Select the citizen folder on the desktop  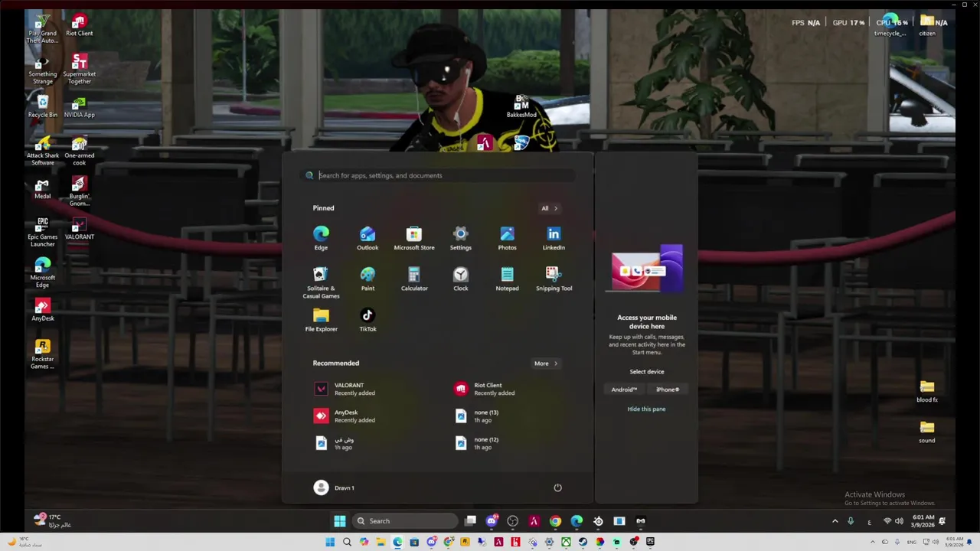(x=927, y=25)
